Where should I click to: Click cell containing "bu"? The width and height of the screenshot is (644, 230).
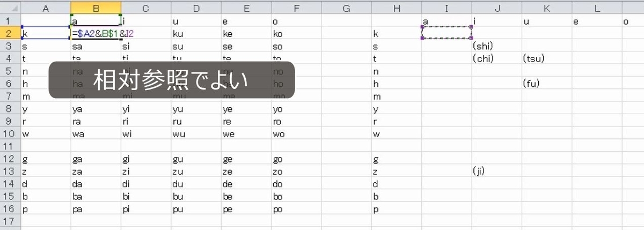196,197
